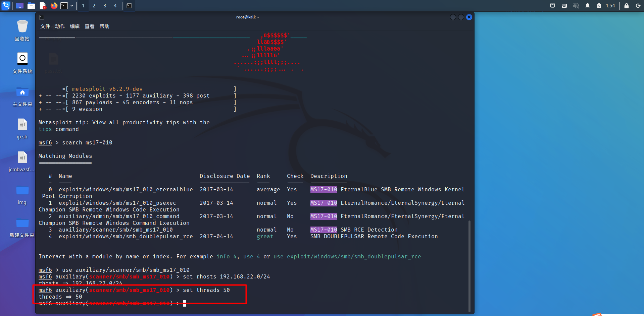Select the 回收站 trash desktop icon

[x=22, y=30]
